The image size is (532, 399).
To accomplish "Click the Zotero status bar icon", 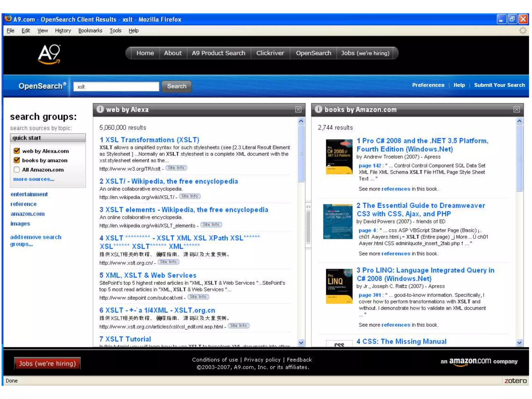I will [x=515, y=381].
